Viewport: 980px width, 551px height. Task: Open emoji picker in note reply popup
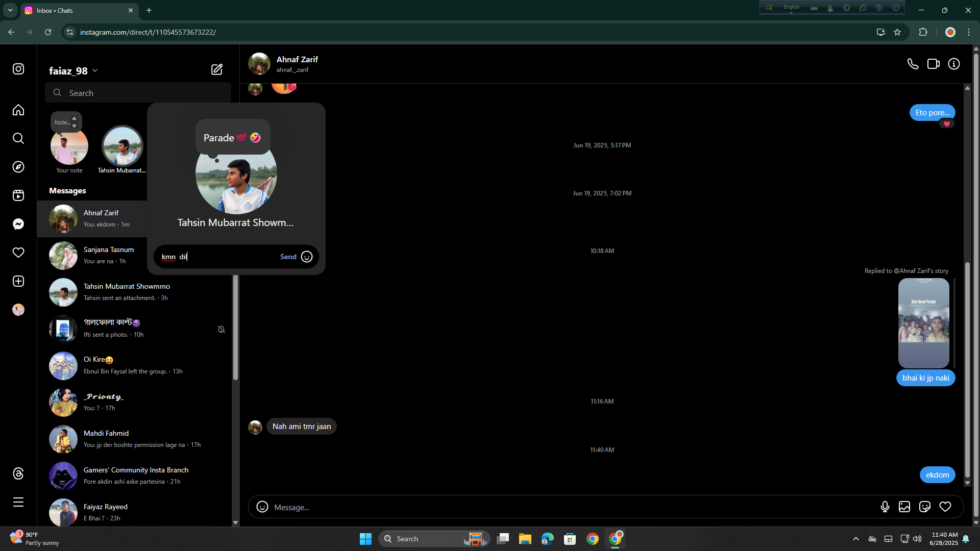point(307,257)
